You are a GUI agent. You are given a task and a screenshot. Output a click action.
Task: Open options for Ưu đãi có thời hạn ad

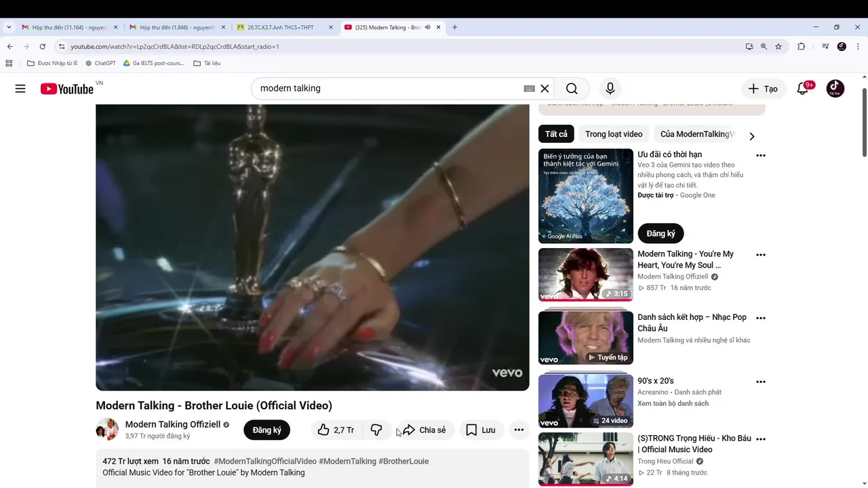(761, 155)
